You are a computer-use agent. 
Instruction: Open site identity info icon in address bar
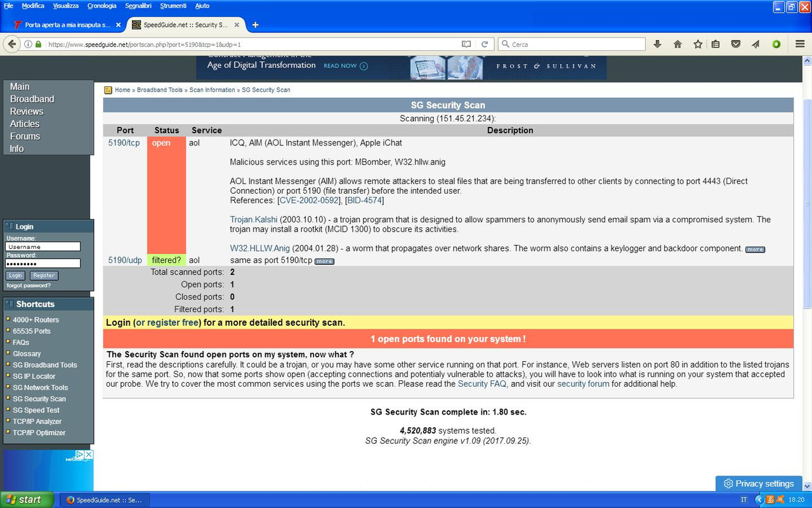pos(28,44)
